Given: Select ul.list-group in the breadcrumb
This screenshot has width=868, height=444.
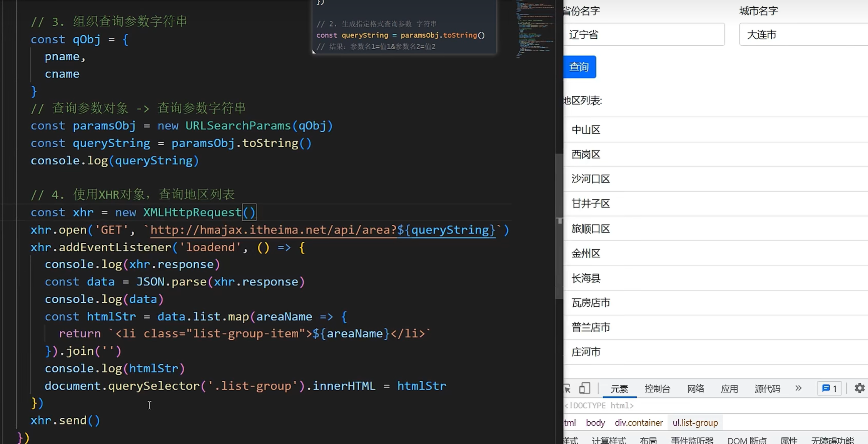Looking at the screenshot, I should pos(695,423).
